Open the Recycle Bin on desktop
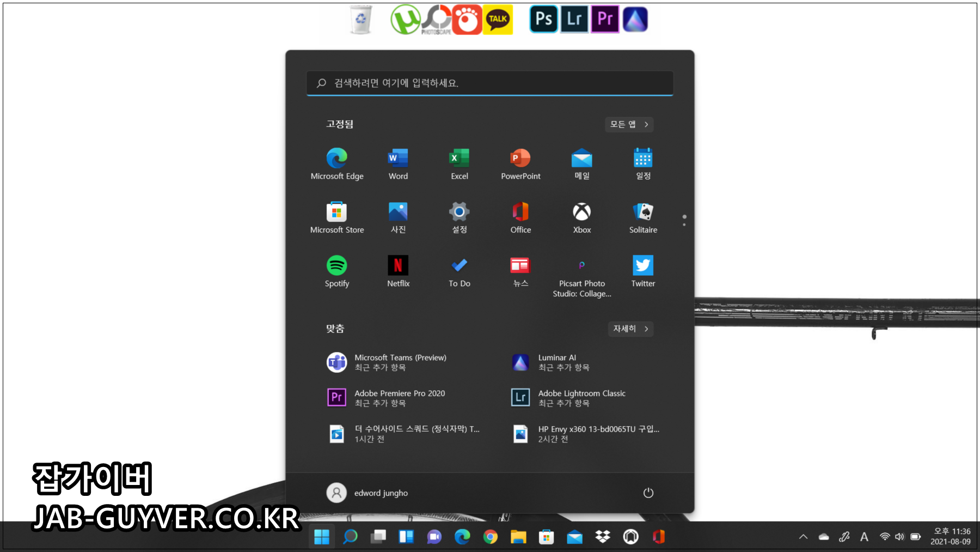The width and height of the screenshot is (980, 552). point(360,20)
